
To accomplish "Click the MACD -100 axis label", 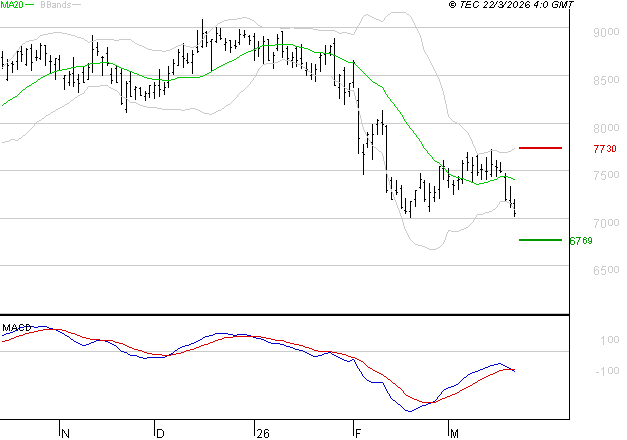I will coord(607,371).
